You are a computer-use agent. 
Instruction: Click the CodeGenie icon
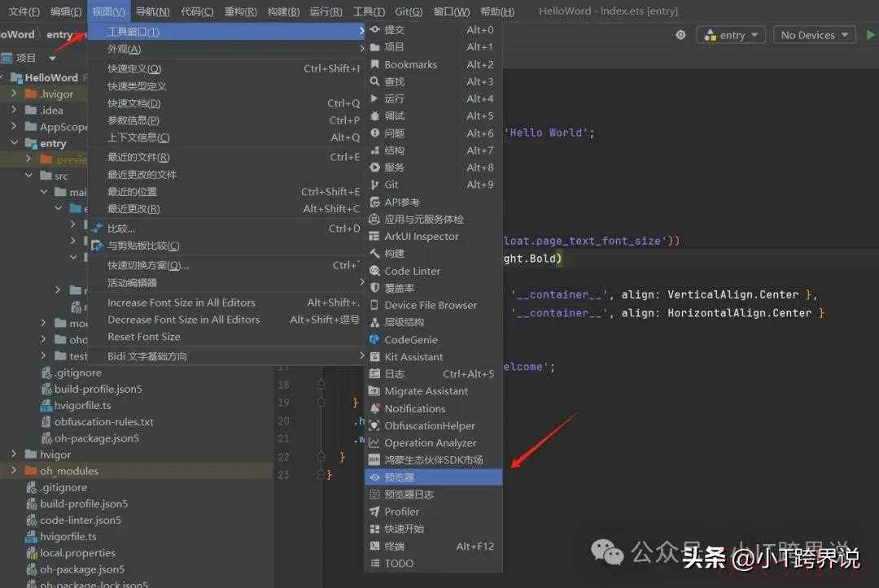pyautogui.click(x=375, y=340)
